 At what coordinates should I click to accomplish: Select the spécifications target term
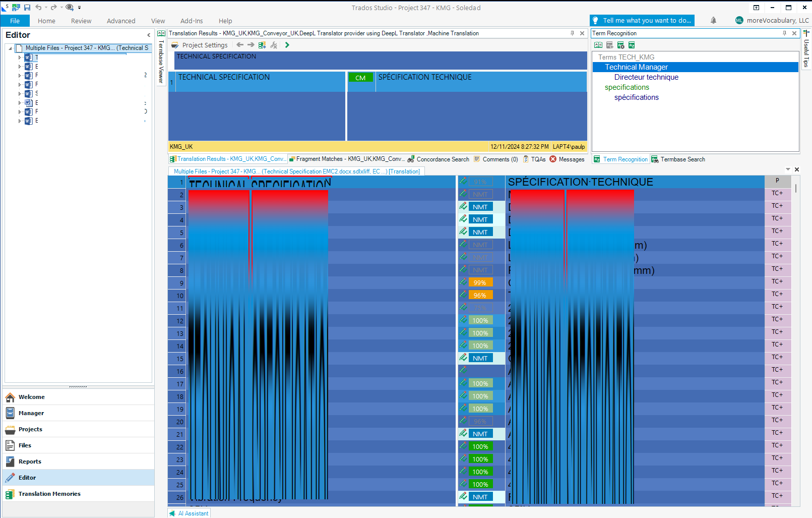(x=636, y=97)
